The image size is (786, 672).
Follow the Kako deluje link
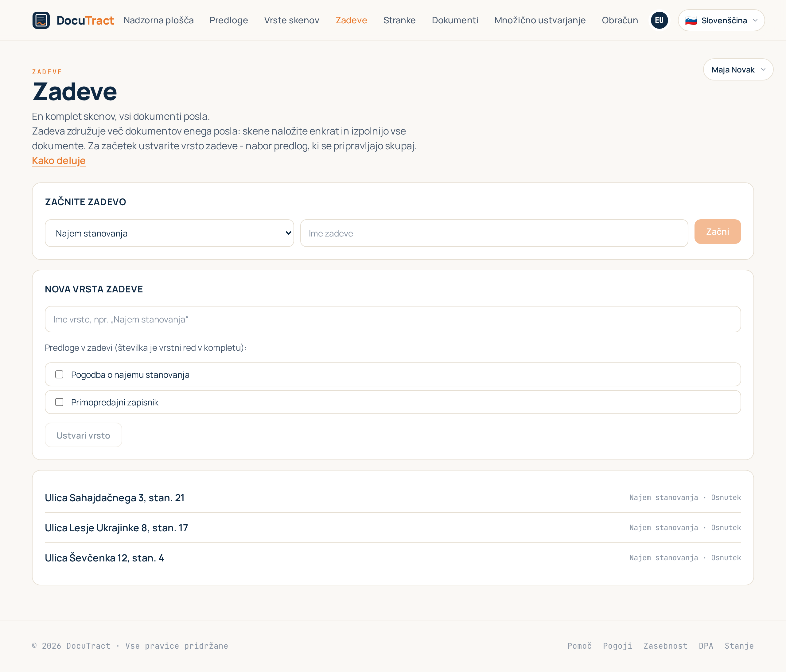point(59,161)
